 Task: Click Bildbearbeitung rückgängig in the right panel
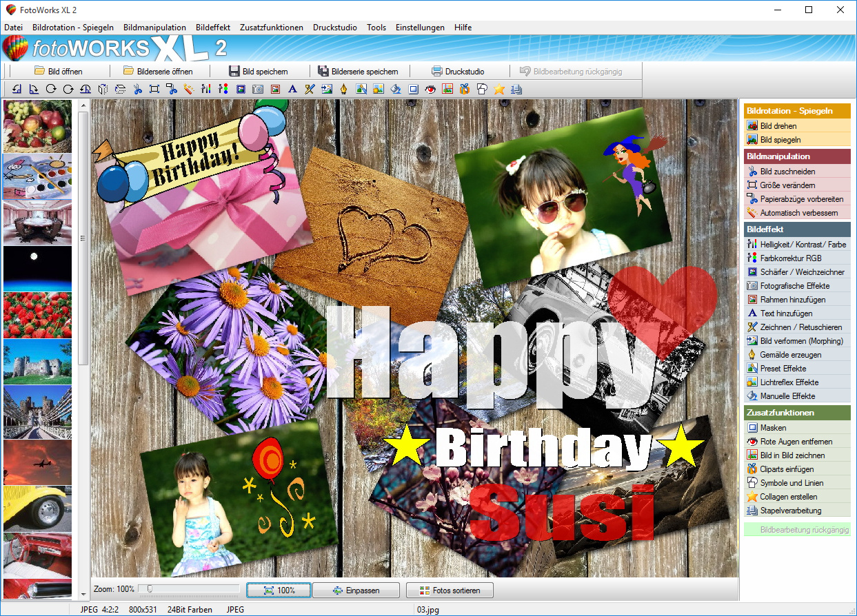pyautogui.click(x=798, y=529)
